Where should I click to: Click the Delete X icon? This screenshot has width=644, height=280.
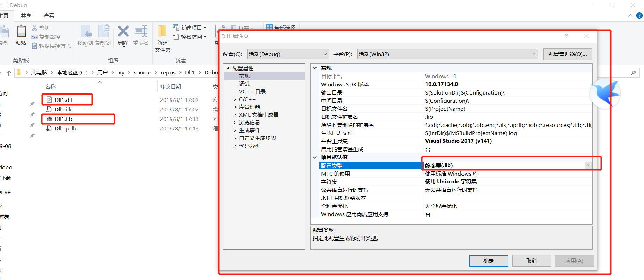tap(123, 31)
